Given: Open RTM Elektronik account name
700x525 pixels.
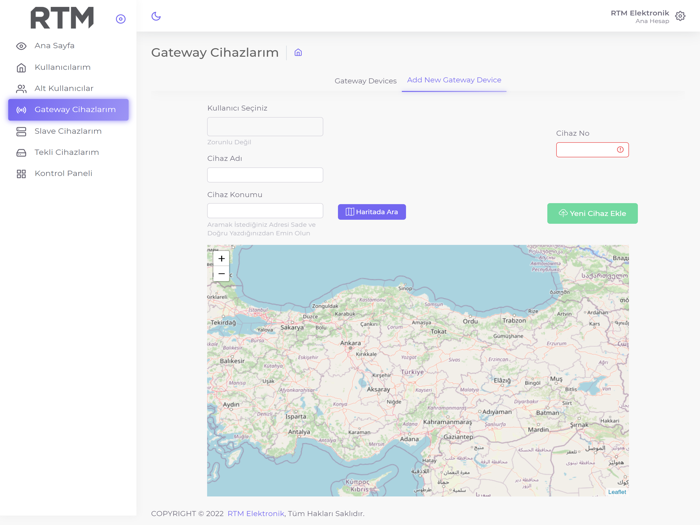Looking at the screenshot, I should (x=640, y=13).
